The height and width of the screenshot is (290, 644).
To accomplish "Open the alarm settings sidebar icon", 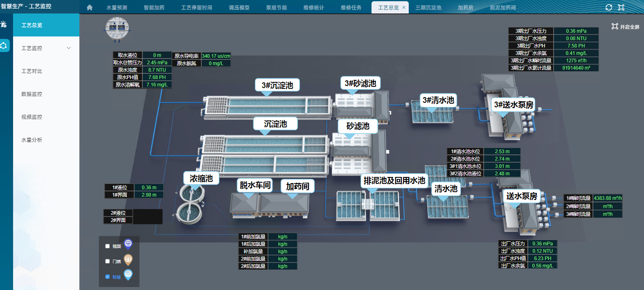I will 4,25.
